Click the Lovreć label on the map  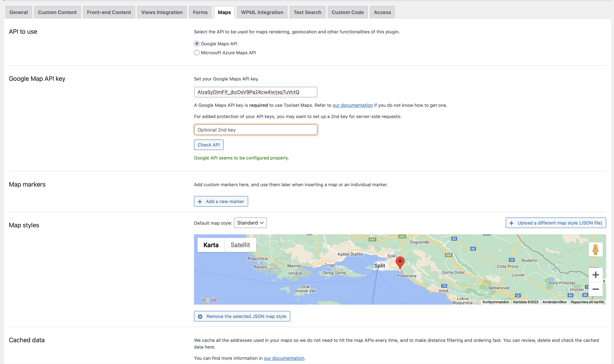pos(519,275)
